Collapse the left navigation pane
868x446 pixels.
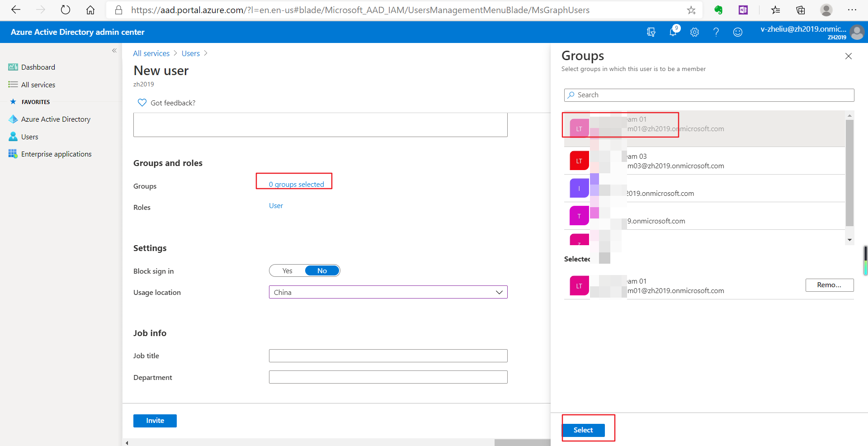[114, 51]
